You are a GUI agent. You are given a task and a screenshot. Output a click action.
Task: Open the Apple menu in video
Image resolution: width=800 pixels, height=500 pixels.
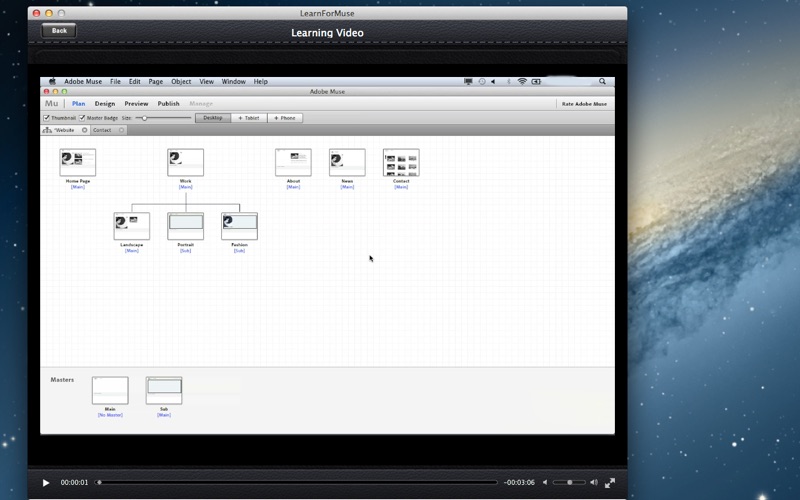coord(52,81)
